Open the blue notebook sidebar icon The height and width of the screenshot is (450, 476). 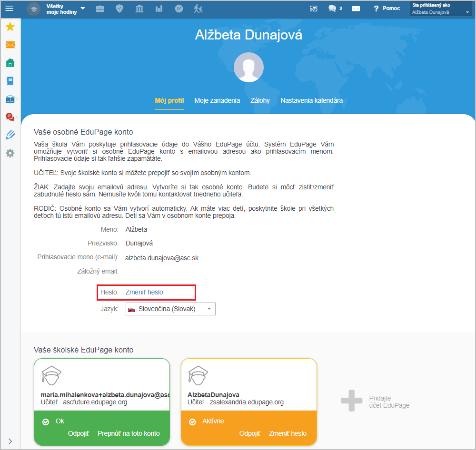tap(10, 81)
